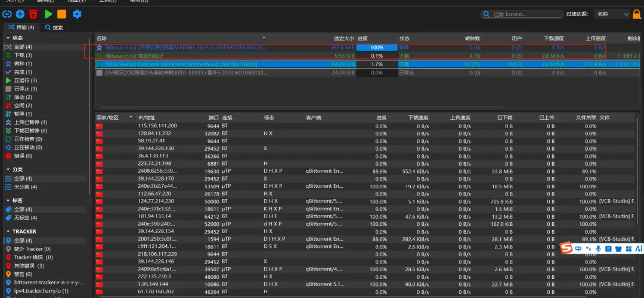644x298 pixels.
Task: Click the magnifier icon in torrent filter box
Action: pyautogui.click(x=487, y=14)
